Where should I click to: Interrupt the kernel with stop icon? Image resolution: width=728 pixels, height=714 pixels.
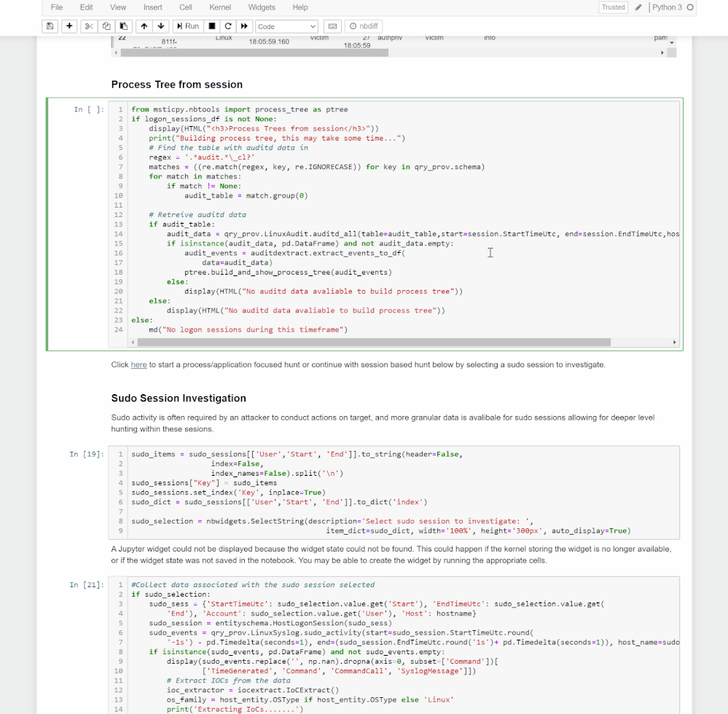(212, 26)
